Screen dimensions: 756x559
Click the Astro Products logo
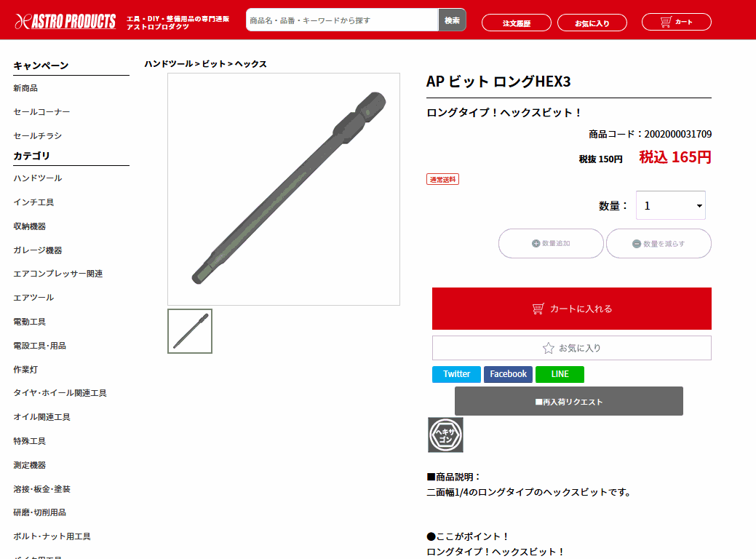pos(65,21)
